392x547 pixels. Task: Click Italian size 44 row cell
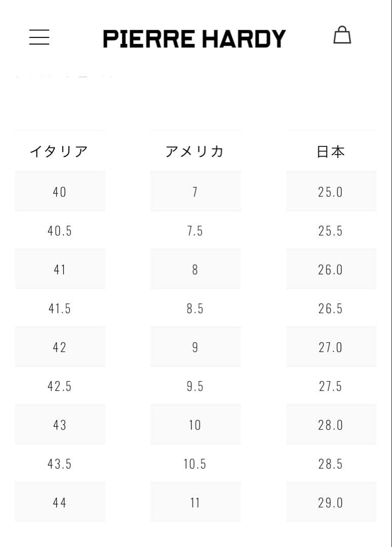60,502
